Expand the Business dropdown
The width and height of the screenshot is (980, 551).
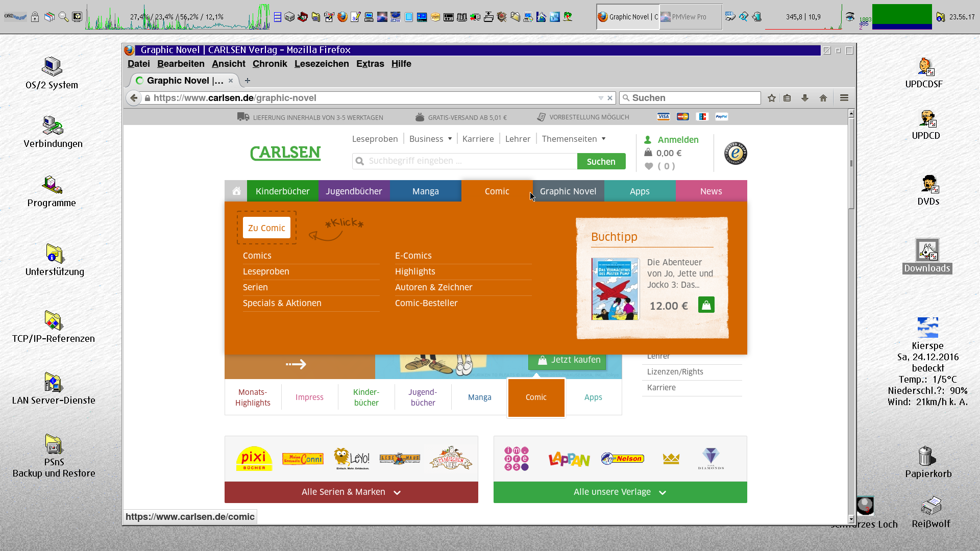pyautogui.click(x=430, y=139)
